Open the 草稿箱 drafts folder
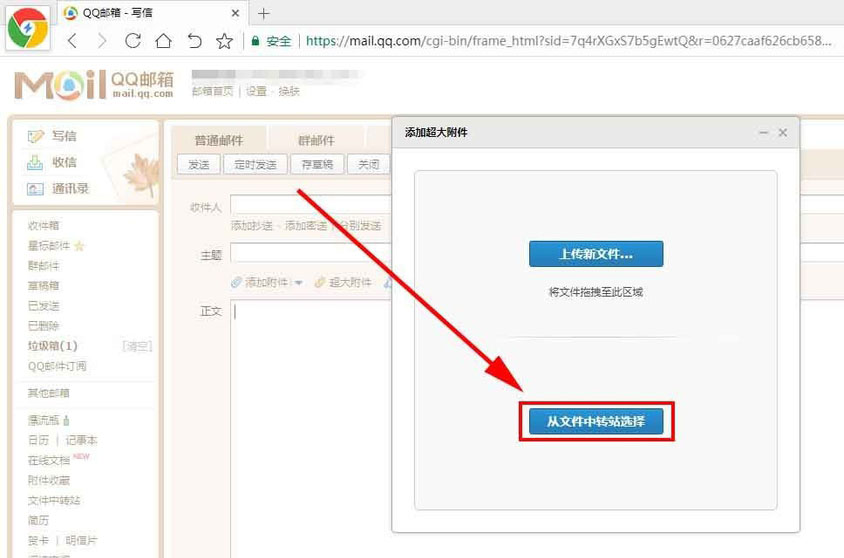 click(x=44, y=286)
